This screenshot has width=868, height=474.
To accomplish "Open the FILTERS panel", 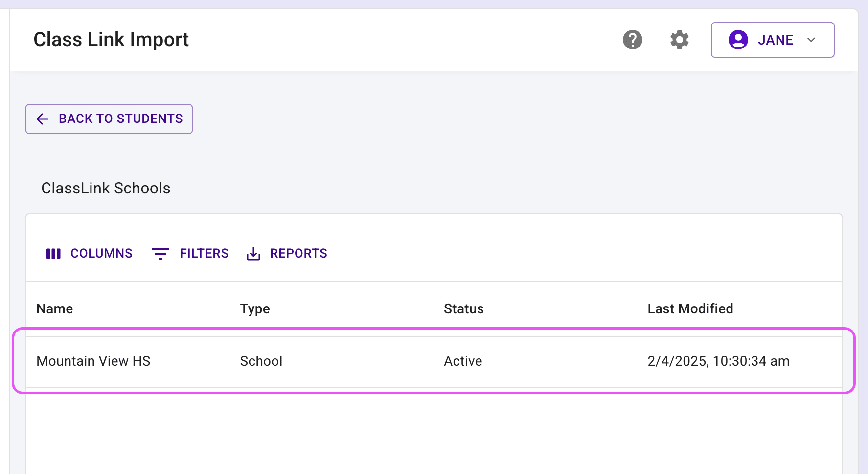I will (190, 253).
